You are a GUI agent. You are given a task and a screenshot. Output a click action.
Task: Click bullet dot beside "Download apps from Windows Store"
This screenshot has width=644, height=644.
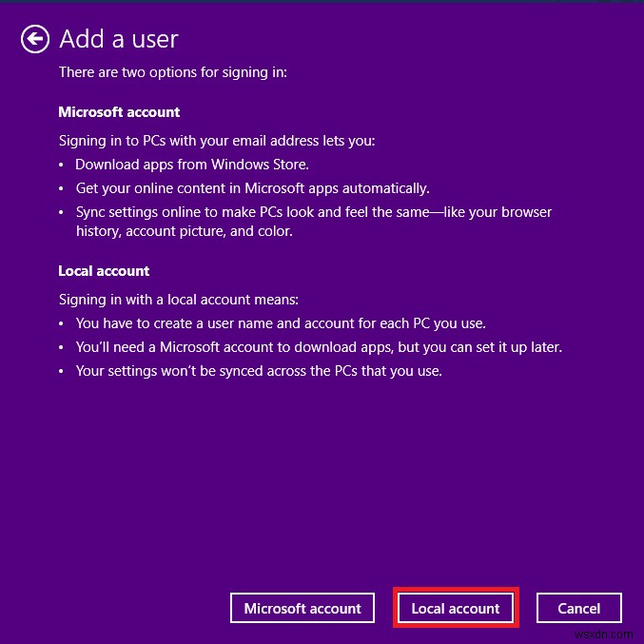[x=62, y=166]
